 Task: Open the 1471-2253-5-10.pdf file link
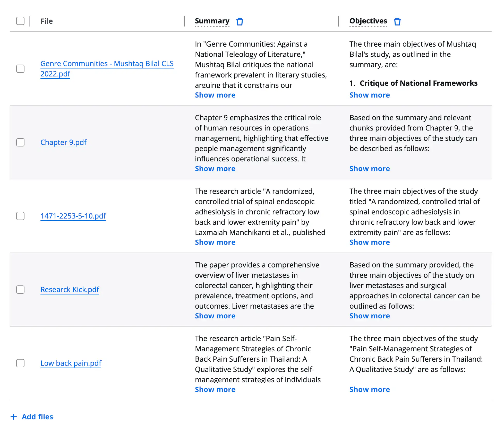click(73, 216)
